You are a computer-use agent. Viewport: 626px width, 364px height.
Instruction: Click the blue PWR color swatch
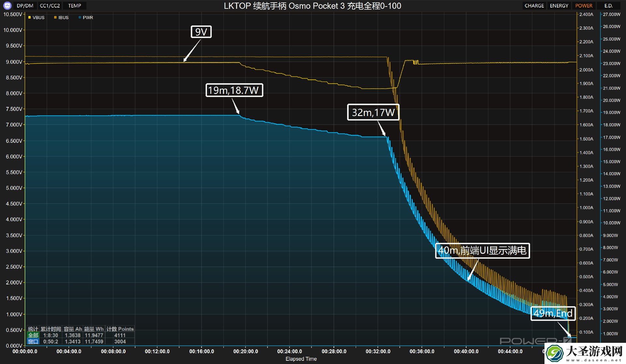click(x=80, y=18)
